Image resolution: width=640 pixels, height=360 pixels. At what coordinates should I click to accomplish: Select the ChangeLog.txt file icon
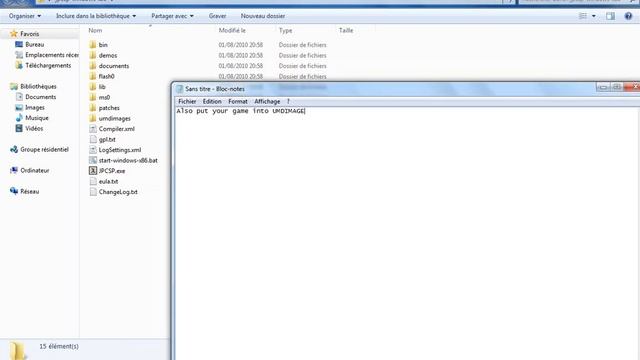[93, 192]
